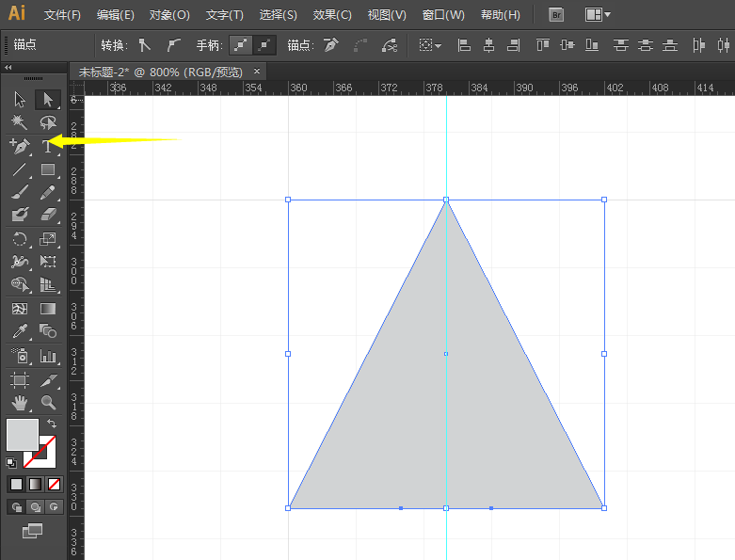
Task: Select the Rectangle tool
Action: pyautogui.click(x=48, y=169)
